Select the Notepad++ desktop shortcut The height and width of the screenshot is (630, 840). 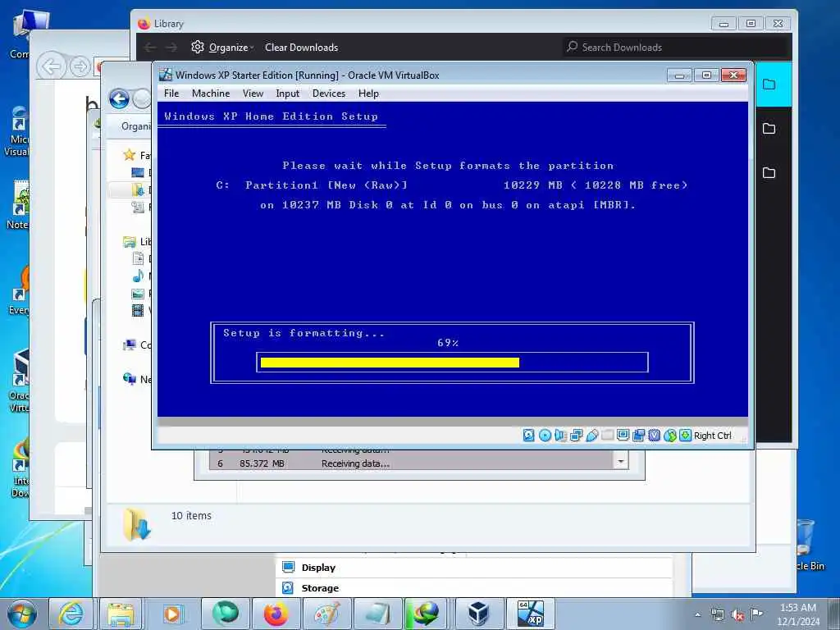(x=18, y=205)
